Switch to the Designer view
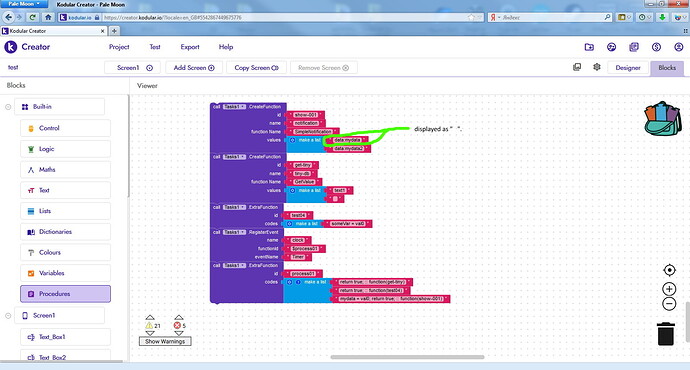Image resolution: width=690 pixels, height=370 pixels. 628,68
